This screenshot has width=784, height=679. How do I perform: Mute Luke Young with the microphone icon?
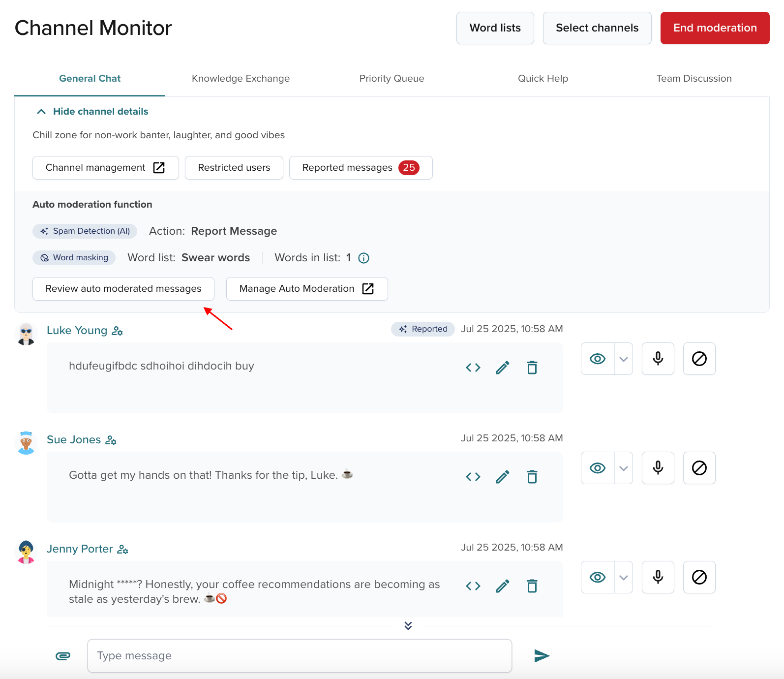(658, 359)
